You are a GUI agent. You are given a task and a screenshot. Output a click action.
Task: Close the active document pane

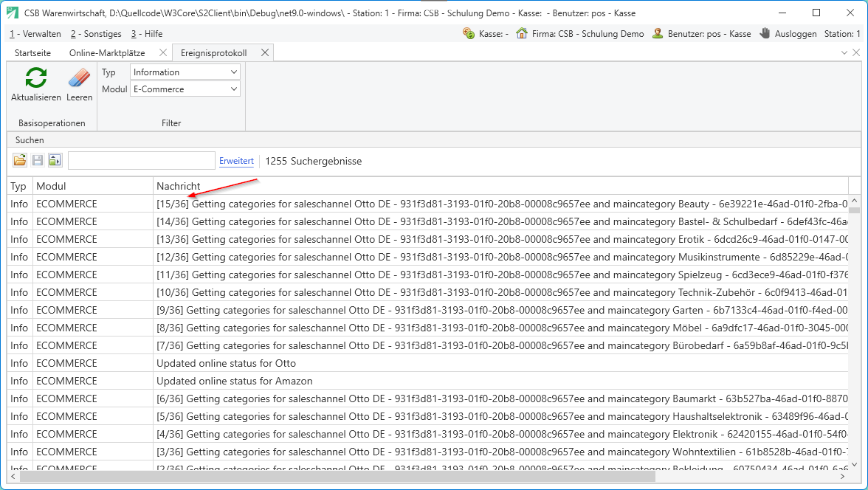[856, 52]
